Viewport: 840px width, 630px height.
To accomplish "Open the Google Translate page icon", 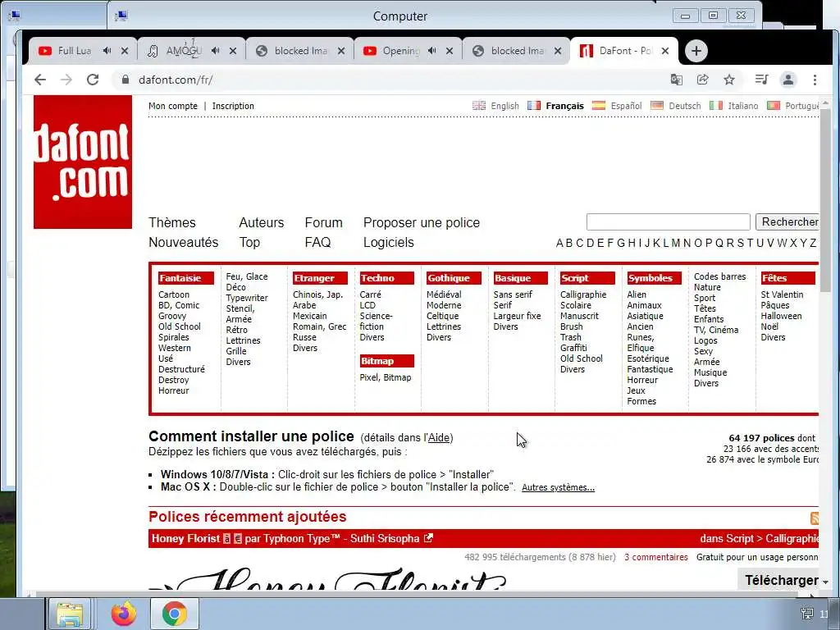I will (x=677, y=80).
